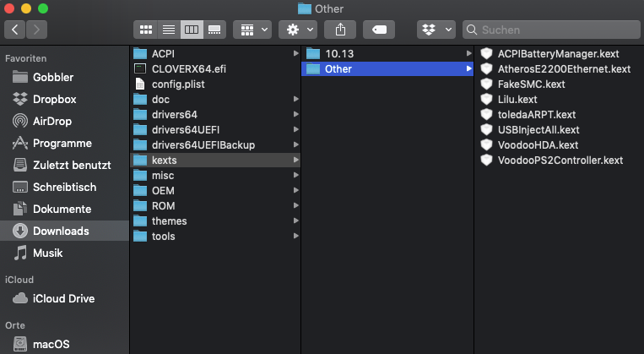This screenshot has width=644, height=354.
Task: Click into the Suchen search field
Action: coord(551,30)
